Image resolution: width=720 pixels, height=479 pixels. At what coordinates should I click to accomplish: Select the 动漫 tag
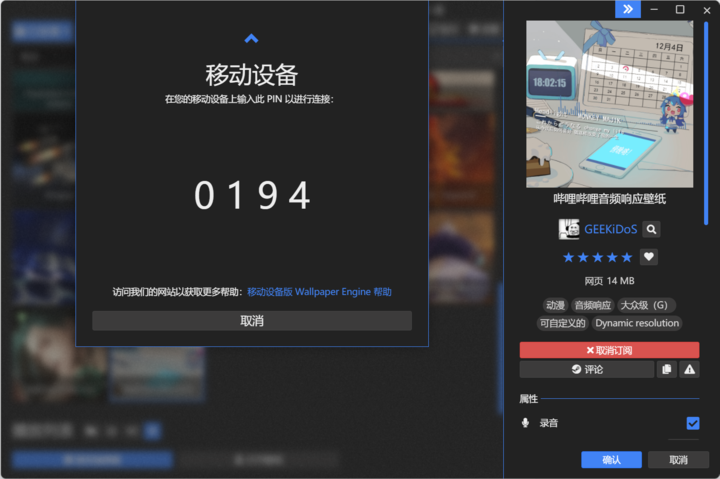click(x=555, y=305)
